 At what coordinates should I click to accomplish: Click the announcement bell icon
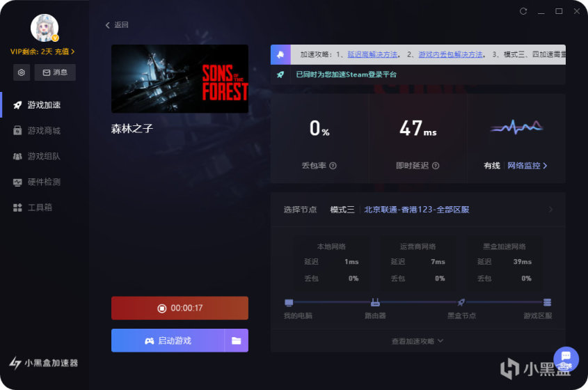(x=280, y=55)
